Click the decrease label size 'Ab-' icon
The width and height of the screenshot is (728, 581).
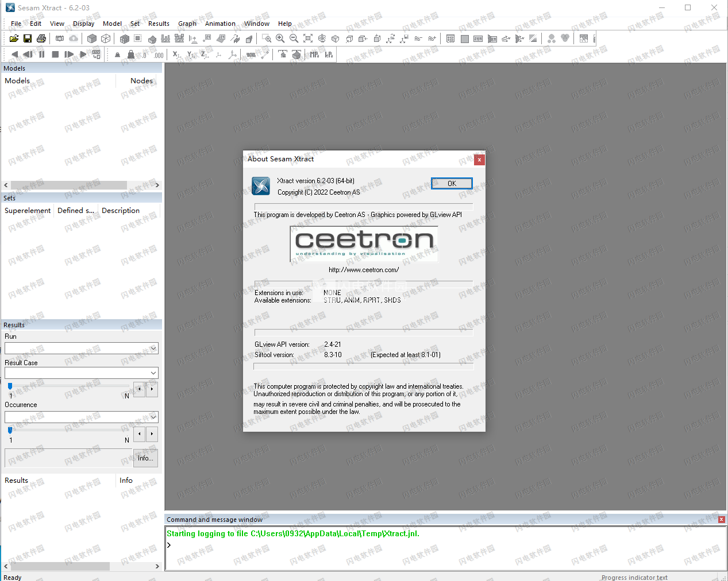(x=418, y=38)
